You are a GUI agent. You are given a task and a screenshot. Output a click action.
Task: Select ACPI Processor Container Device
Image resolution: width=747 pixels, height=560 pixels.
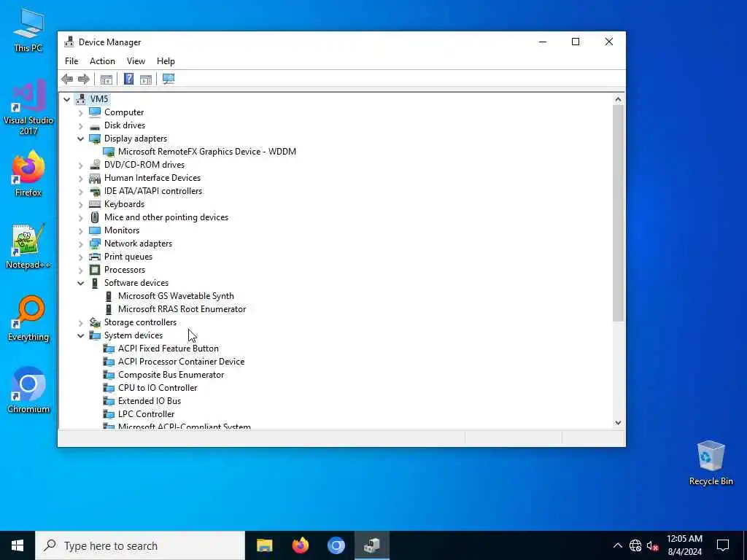pyautogui.click(x=181, y=362)
